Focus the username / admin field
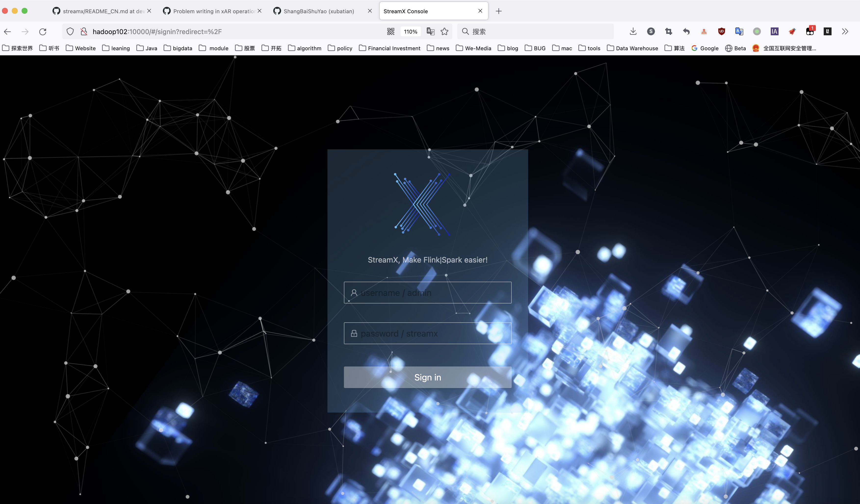The image size is (860, 504). [x=428, y=293]
